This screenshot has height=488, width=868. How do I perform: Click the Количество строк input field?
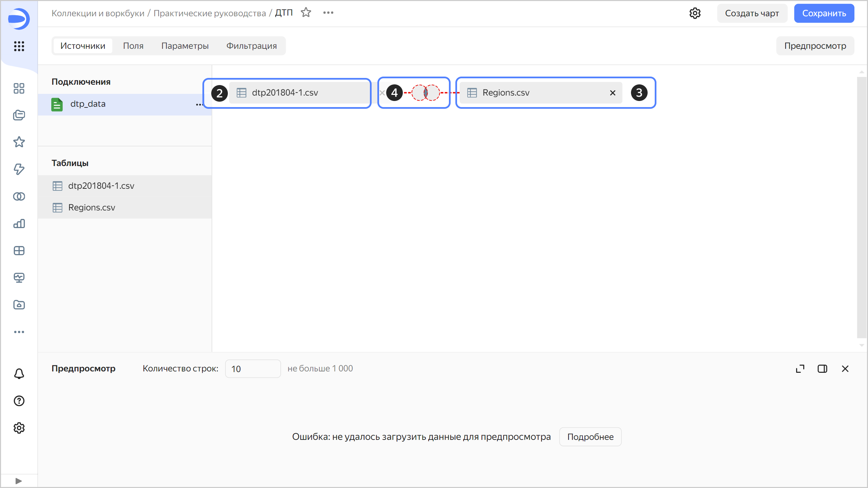coord(253,369)
